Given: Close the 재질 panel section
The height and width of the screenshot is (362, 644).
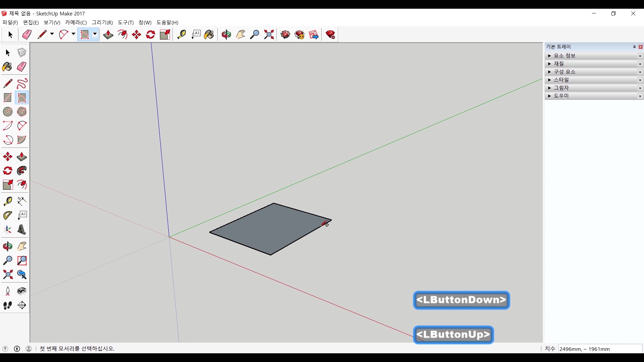Looking at the screenshot, I should tap(640, 64).
